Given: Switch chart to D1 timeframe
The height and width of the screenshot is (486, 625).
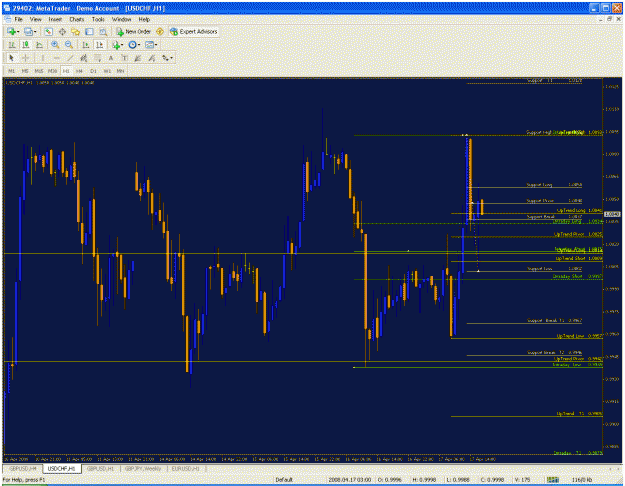Looking at the screenshot, I should tap(93, 71).
